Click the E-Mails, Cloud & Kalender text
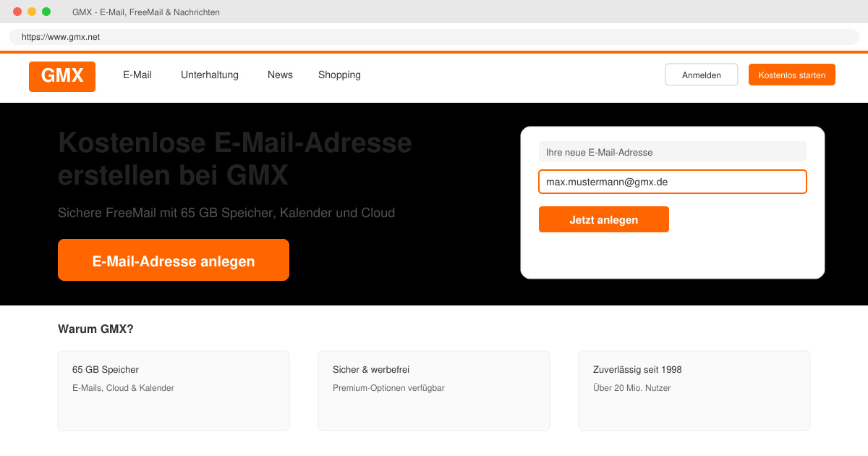868x456 pixels. (x=123, y=388)
